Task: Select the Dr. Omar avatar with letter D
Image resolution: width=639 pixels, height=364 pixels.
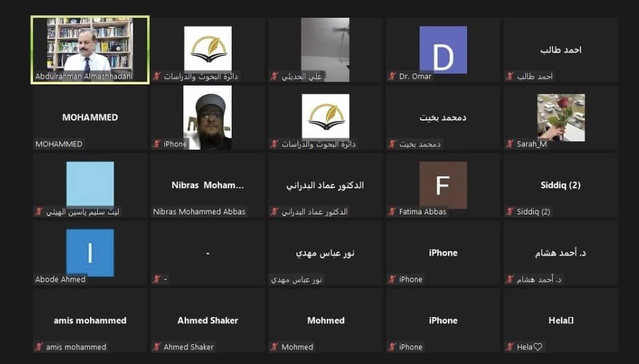Action: (443, 50)
